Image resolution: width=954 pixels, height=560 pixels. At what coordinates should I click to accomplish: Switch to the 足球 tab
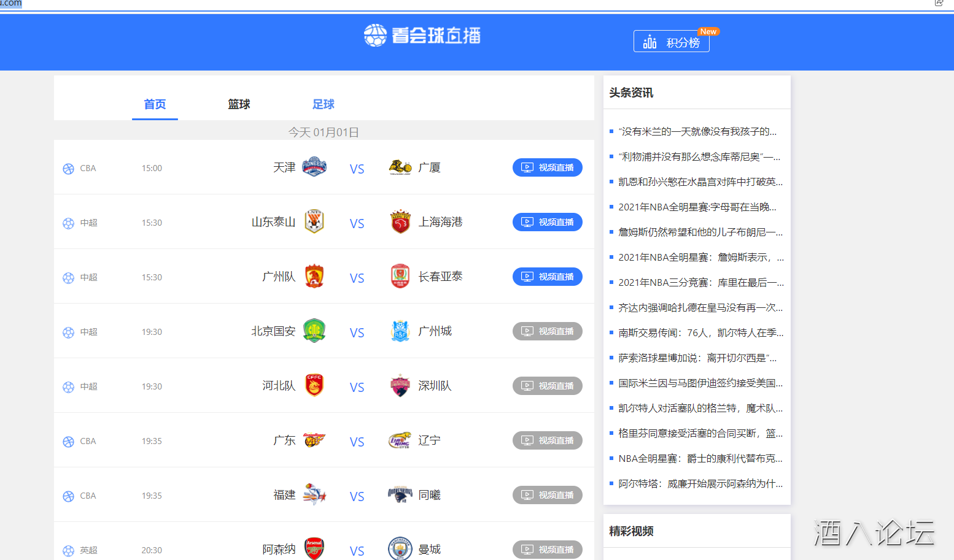[x=323, y=104]
